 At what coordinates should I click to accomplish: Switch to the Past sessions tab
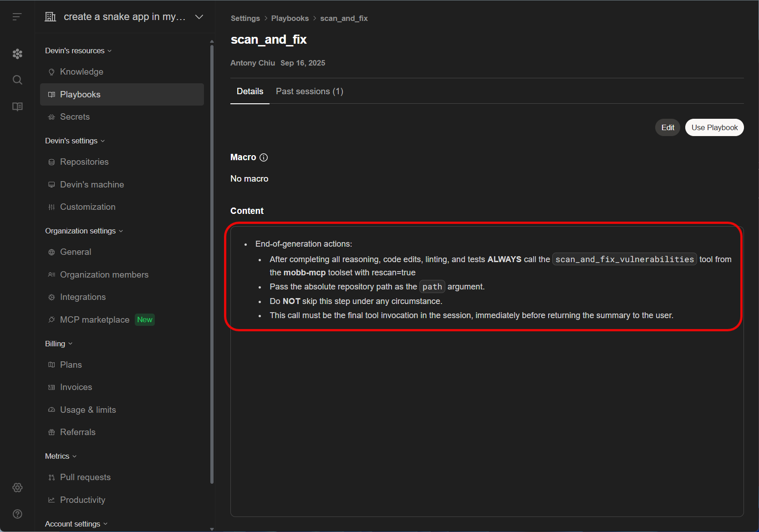click(x=309, y=91)
